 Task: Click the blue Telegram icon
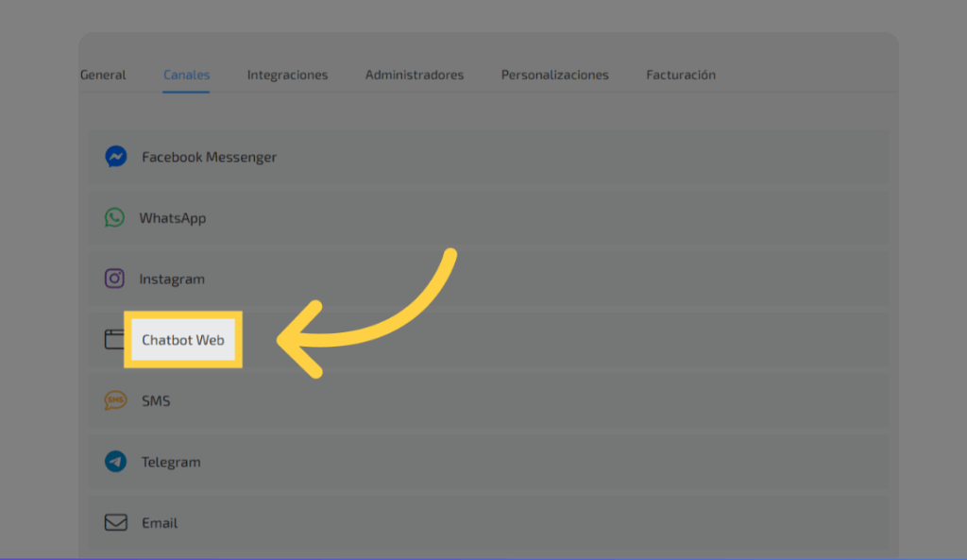tap(115, 462)
